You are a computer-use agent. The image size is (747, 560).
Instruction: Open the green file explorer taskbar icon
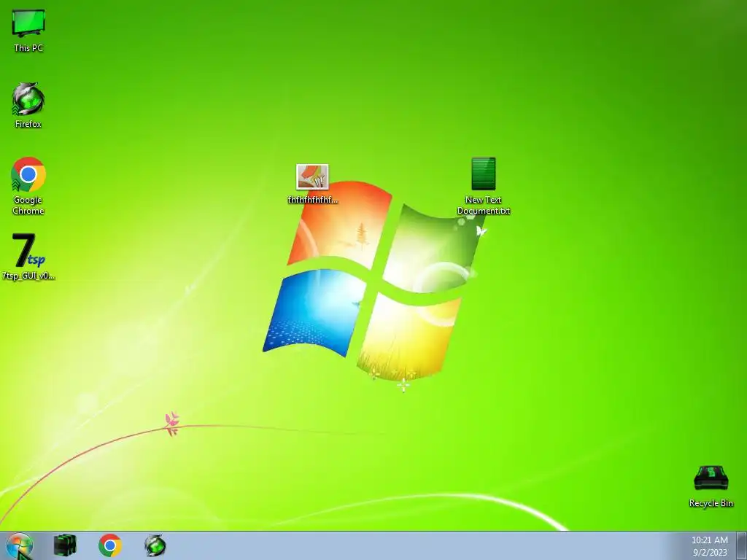coord(65,545)
